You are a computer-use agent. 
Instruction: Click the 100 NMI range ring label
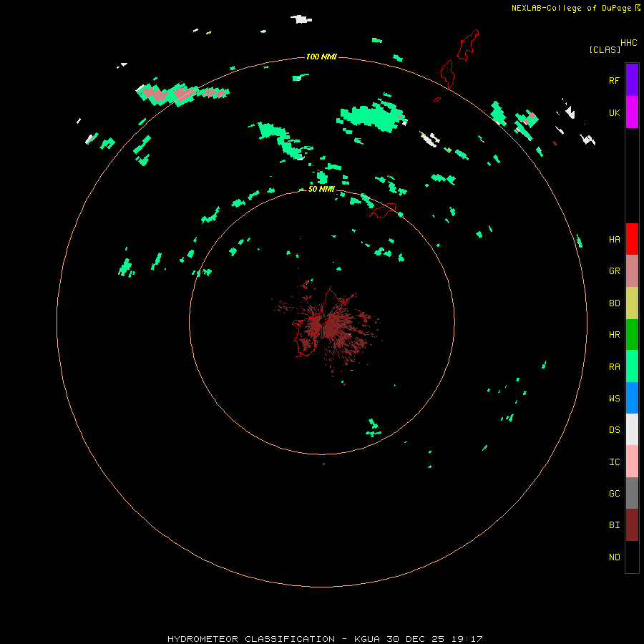click(321, 57)
